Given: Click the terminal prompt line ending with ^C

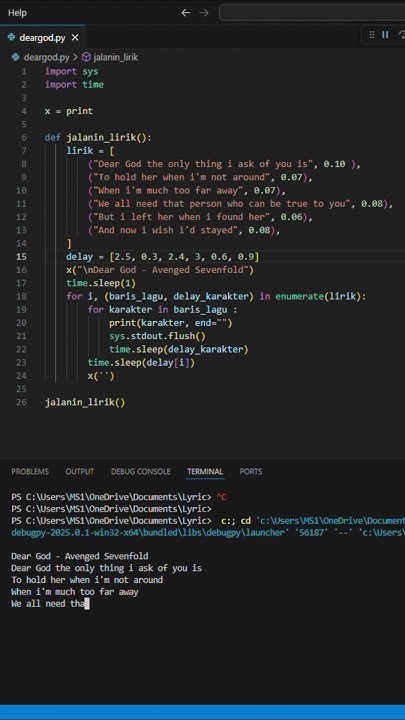Looking at the screenshot, I should click(119, 497).
